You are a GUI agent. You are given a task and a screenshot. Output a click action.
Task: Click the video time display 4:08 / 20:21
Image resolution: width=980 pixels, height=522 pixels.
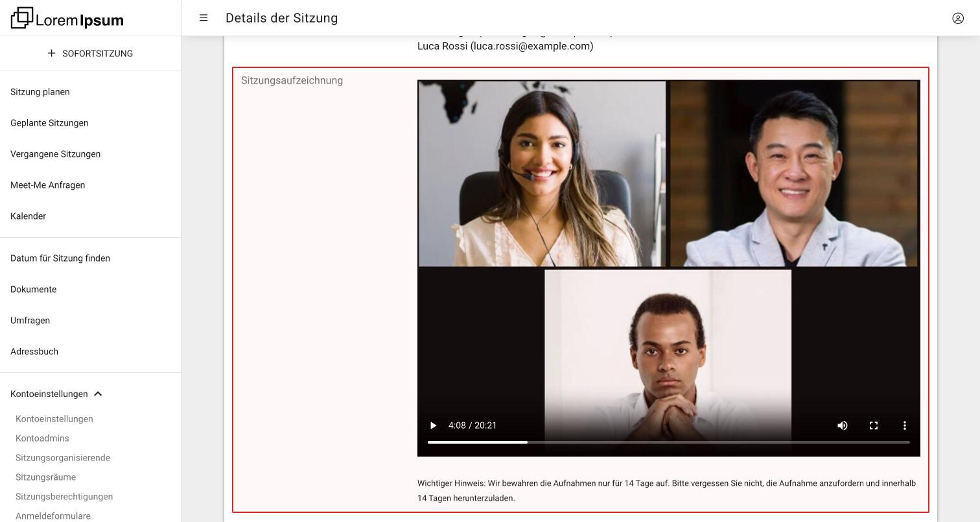point(472,426)
